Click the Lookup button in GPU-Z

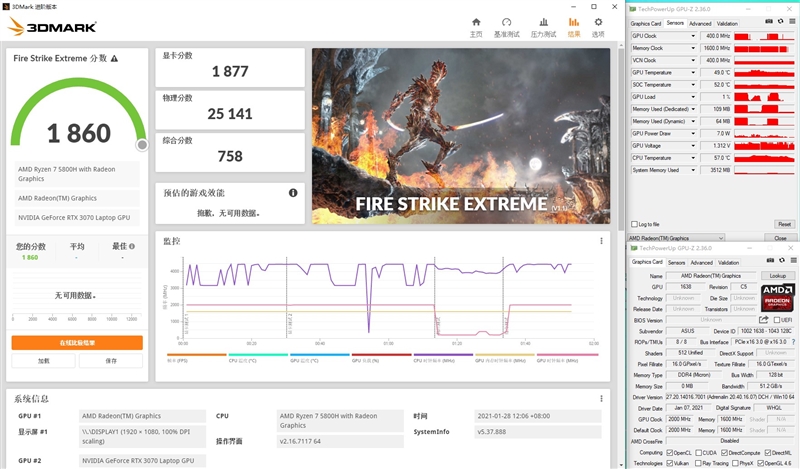coord(778,276)
